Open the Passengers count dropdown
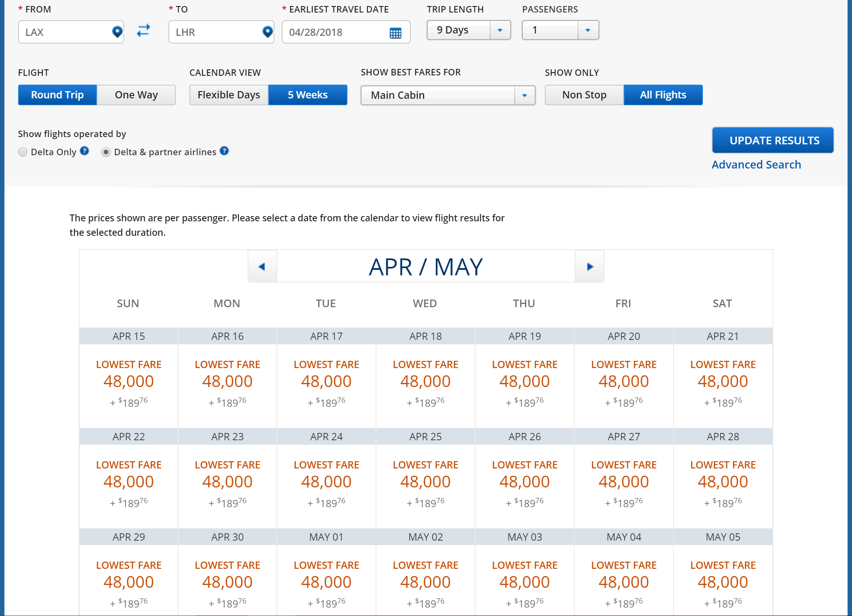The height and width of the screenshot is (616, 852). (x=588, y=30)
